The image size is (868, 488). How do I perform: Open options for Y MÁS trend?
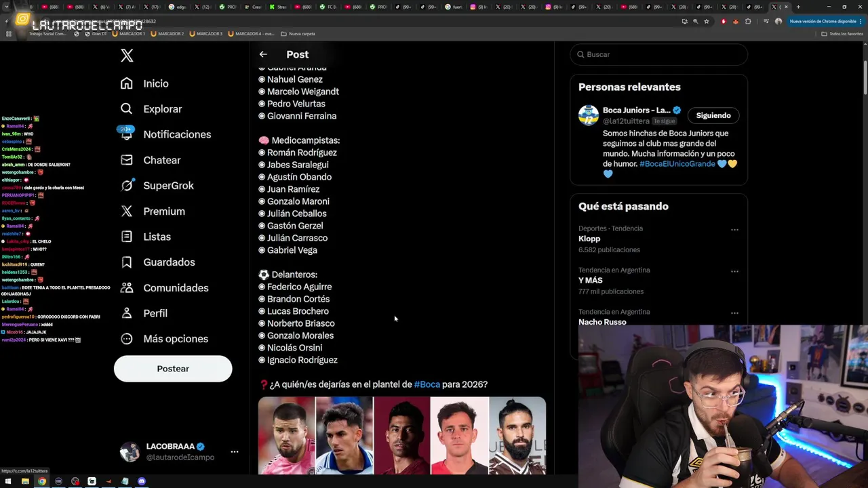point(734,271)
